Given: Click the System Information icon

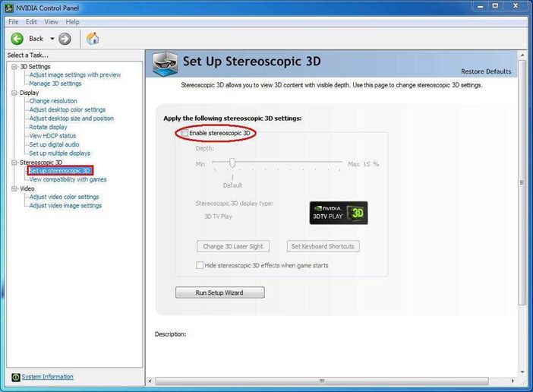Looking at the screenshot, I should tap(15, 378).
